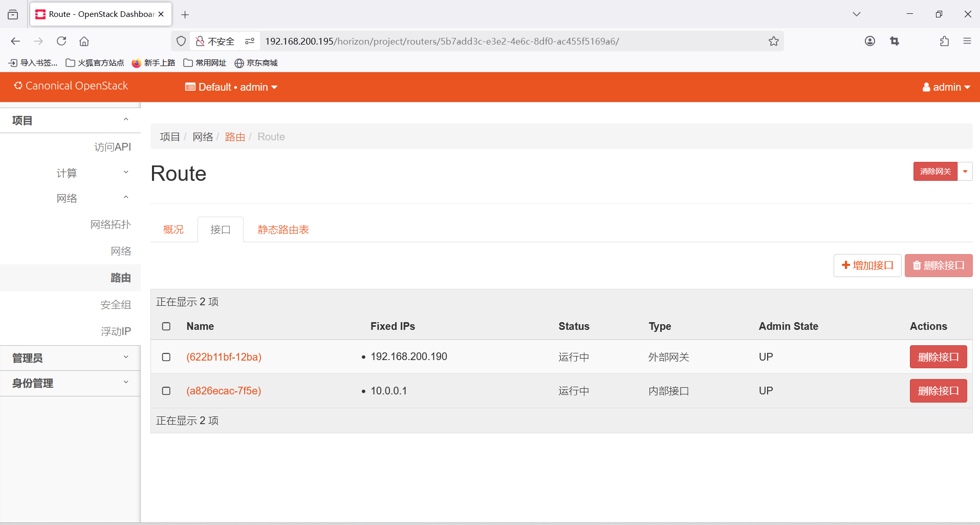Expand the 身份管理 sidebar section
Image resolution: width=980 pixels, height=525 pixels.
[x=70, y=383]
